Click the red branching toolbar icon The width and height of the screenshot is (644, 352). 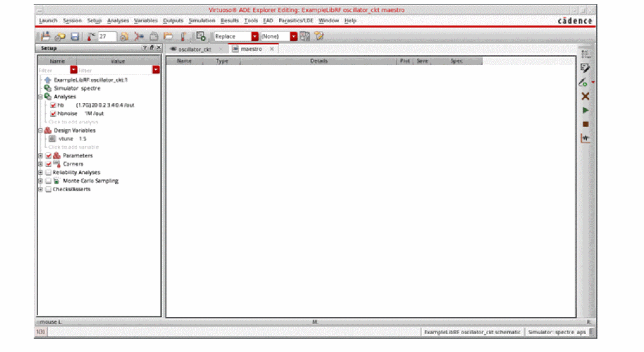pos(139,36)
